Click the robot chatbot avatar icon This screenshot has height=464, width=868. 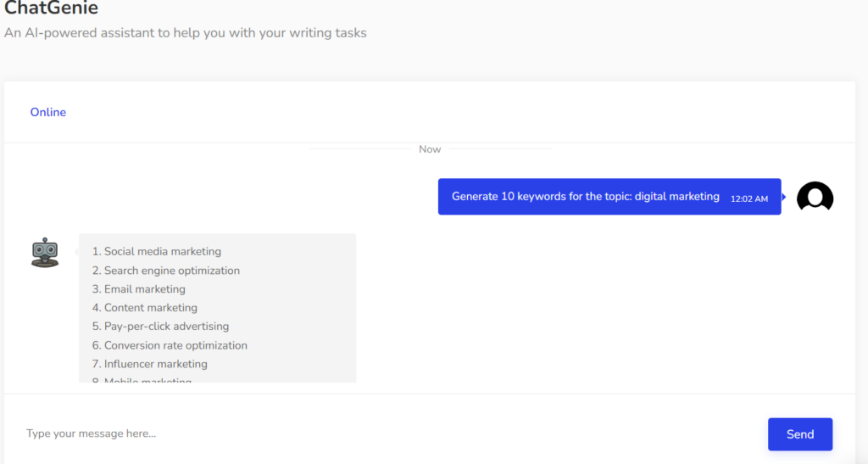click(45, 253)
